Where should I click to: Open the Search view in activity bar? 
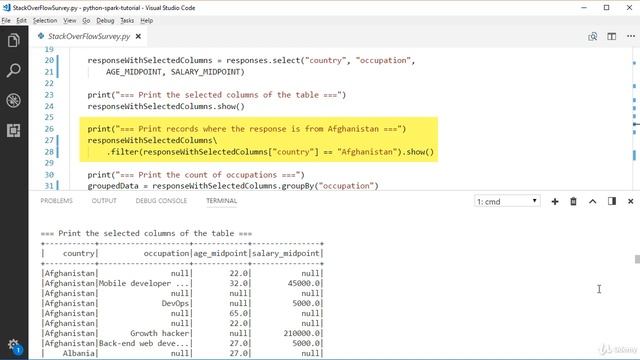pyautogui.click(x=13, y=70)
